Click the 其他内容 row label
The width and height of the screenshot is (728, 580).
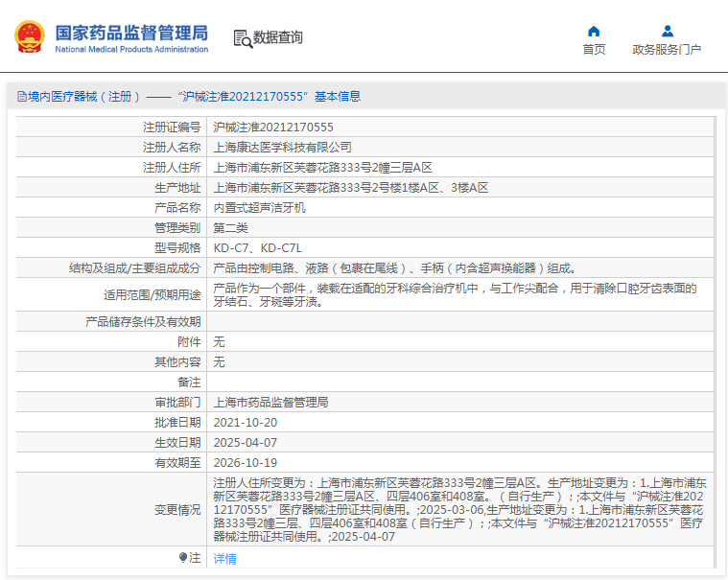(177, 362)
